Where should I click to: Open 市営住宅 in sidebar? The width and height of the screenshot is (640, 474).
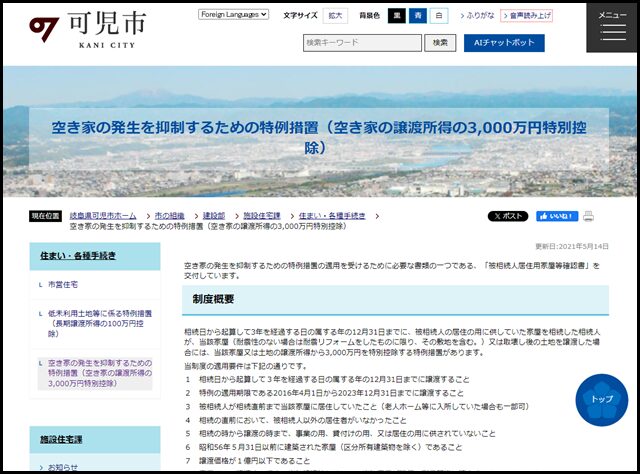(63, 285)
